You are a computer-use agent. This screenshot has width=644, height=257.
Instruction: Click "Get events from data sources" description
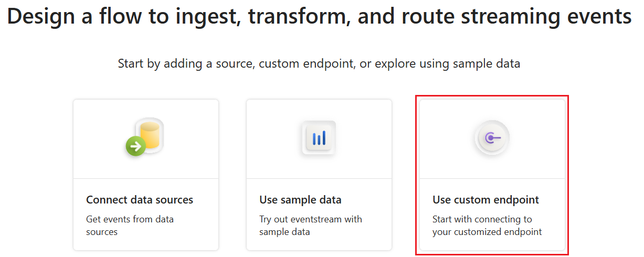[x=130, y=225]
